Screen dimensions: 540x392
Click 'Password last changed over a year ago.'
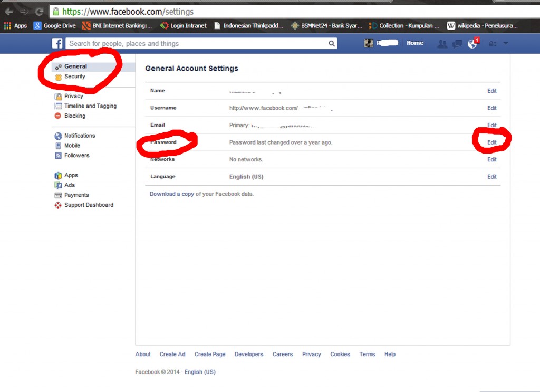pos(281,142)
